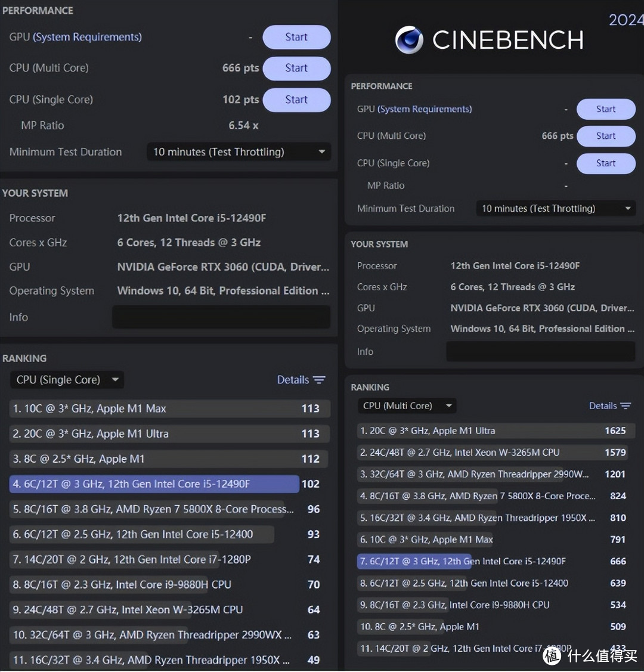644x672 pixels.
Task: Open the Details link in Multi Core ranking
Action: click(x=602, y=406)
